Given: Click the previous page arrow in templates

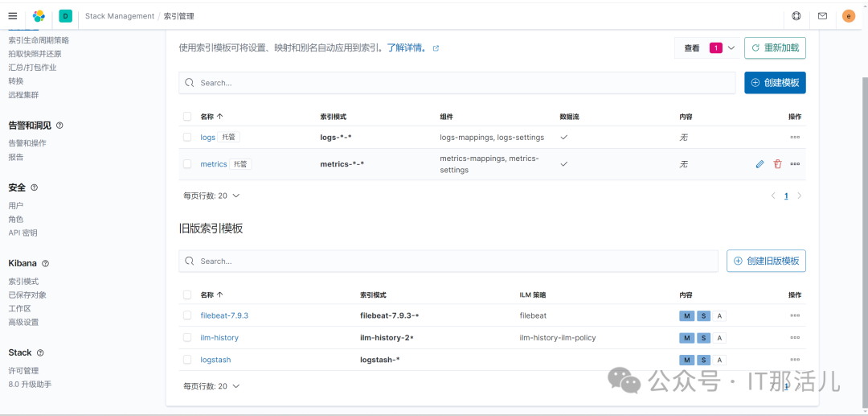Looking at the screenshot, I should tap(773, 196).
